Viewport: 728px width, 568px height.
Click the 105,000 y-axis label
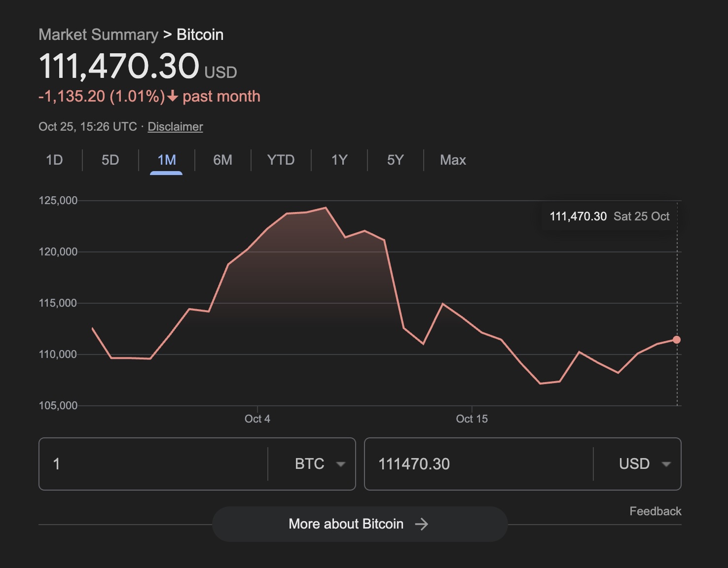click(58, 406)
